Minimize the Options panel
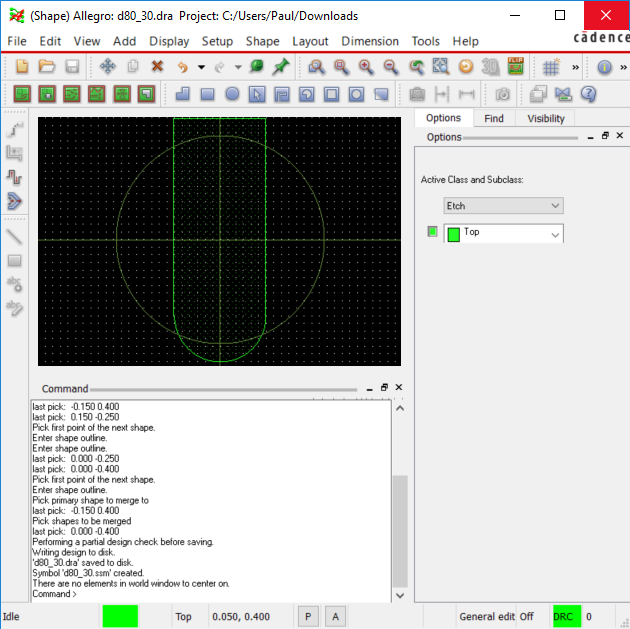The image size is (630, 629). pyautogui.click(x=590, y=137)
